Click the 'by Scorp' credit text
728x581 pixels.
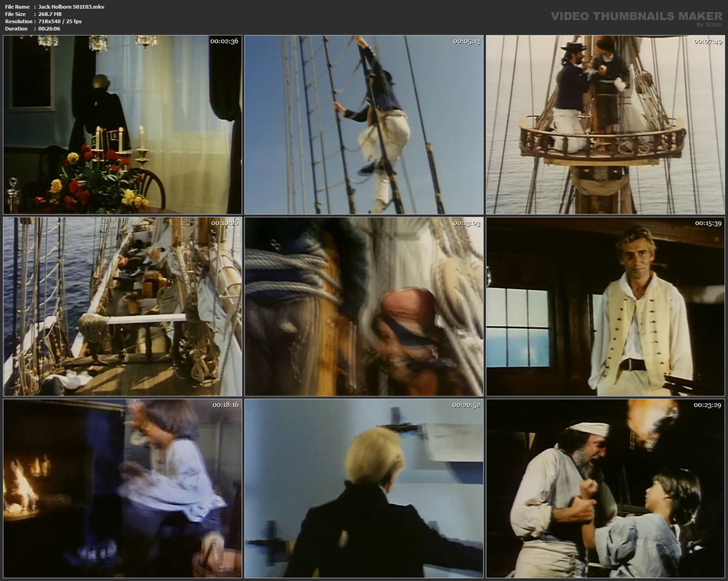pyautogui.click(x=709, y=25)
